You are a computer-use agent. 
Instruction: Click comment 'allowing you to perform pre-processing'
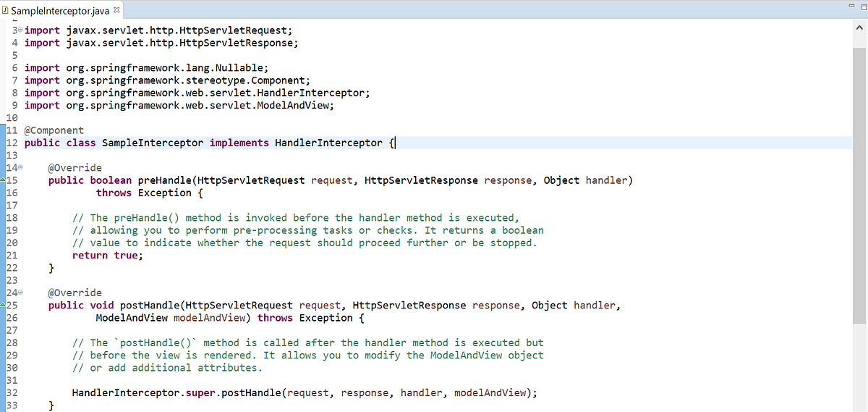coord(308,230)
